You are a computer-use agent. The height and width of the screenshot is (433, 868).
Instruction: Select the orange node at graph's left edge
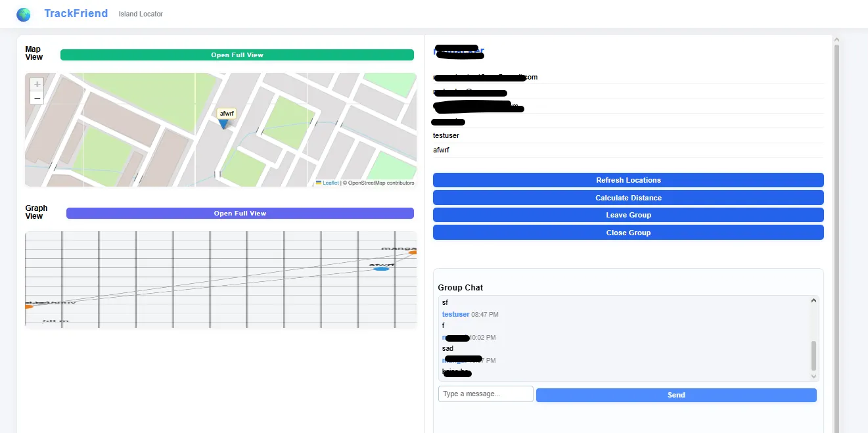[x=28, y=306]
